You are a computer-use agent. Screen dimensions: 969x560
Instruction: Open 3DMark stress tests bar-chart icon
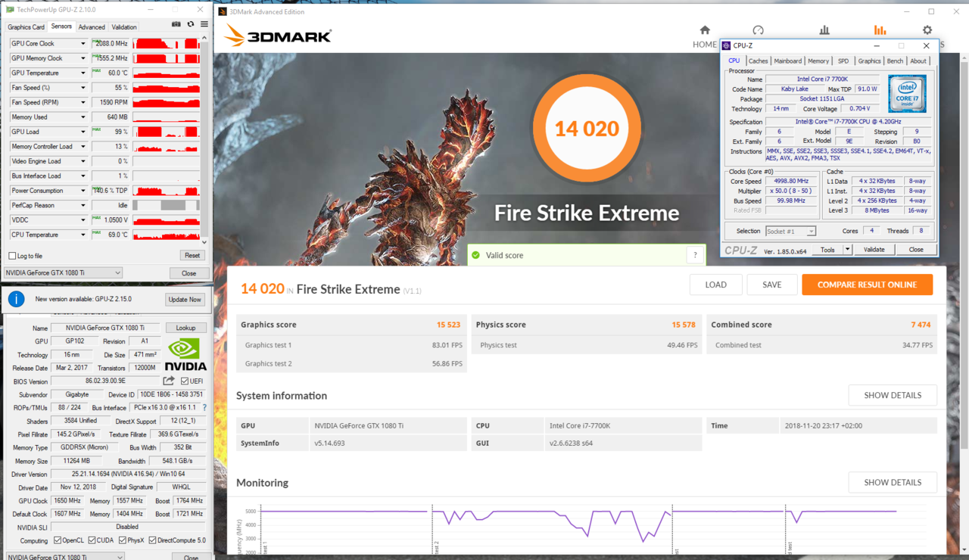click(824, 30)
